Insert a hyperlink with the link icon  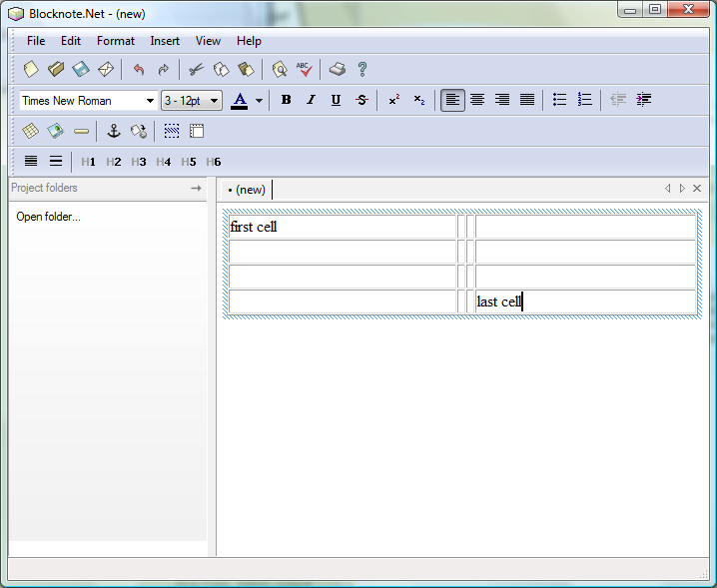coord(139,131)
